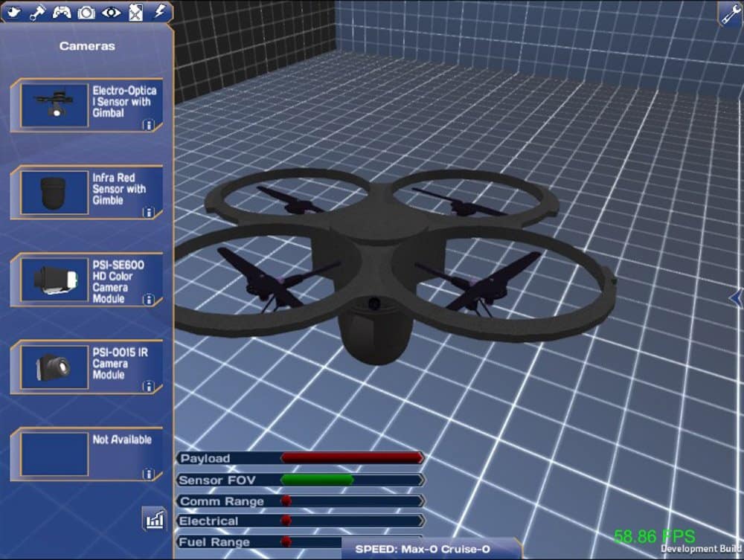Toggle the red indicator beside Electrical
This screenshot has height=560, width=744.
tap(286, 521)
